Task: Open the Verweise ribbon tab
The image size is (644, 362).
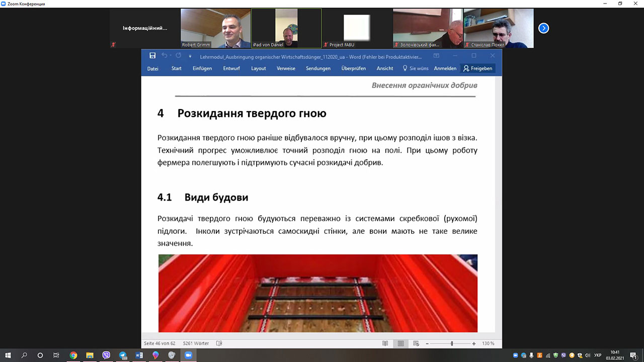Action: tap(286, 68)
